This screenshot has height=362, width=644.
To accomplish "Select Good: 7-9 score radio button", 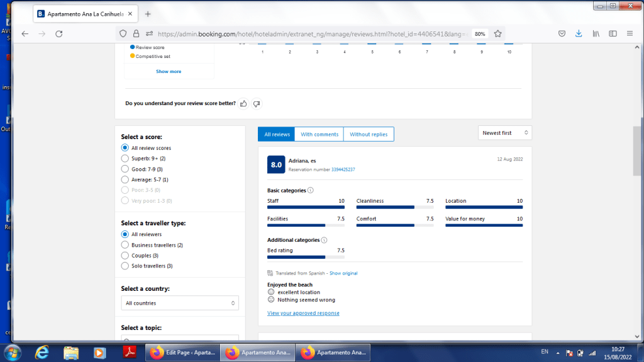I will [125, 169].
